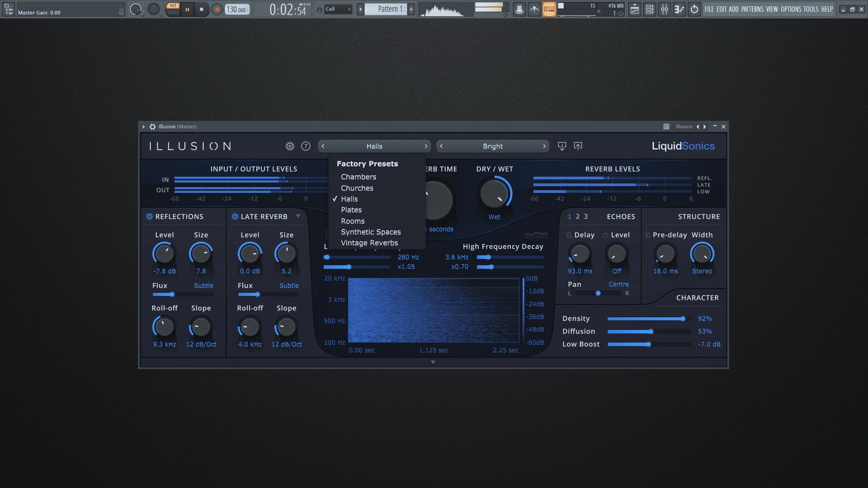Screen dimensions: 868x488
Task: Open the playlist view icon
Action: click(635, 9)
